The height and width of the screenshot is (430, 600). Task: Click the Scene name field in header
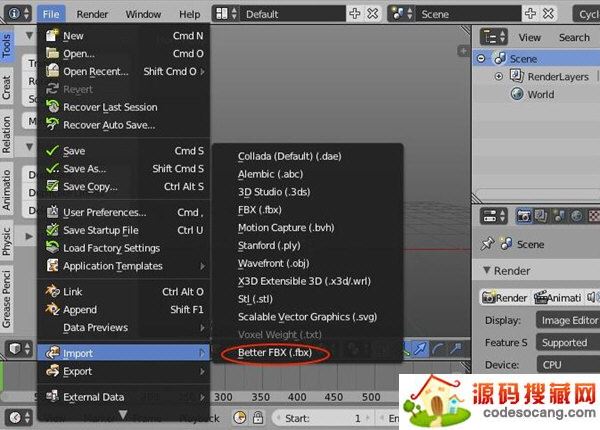click(468, 14)
